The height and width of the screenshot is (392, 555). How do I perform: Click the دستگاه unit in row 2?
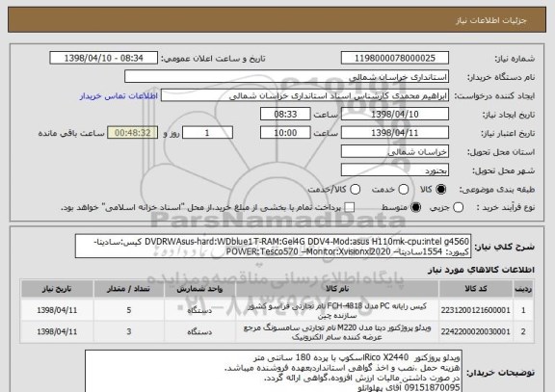[199, 332]
